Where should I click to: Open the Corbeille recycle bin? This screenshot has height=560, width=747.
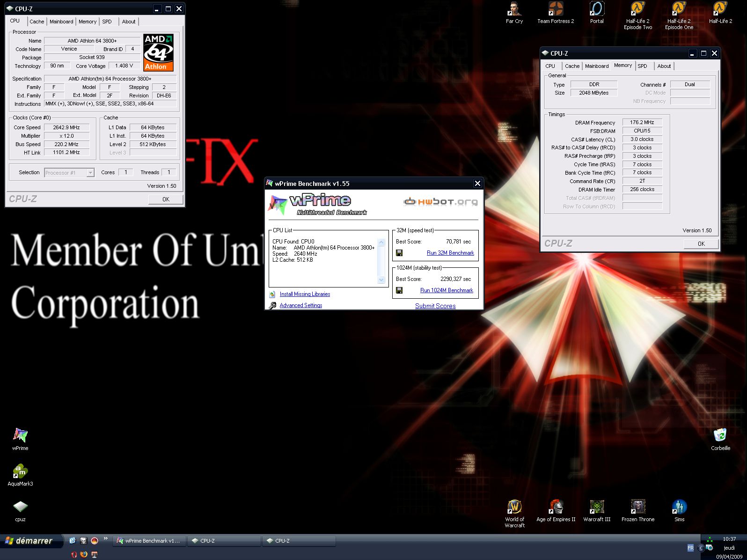coord(720,439)
